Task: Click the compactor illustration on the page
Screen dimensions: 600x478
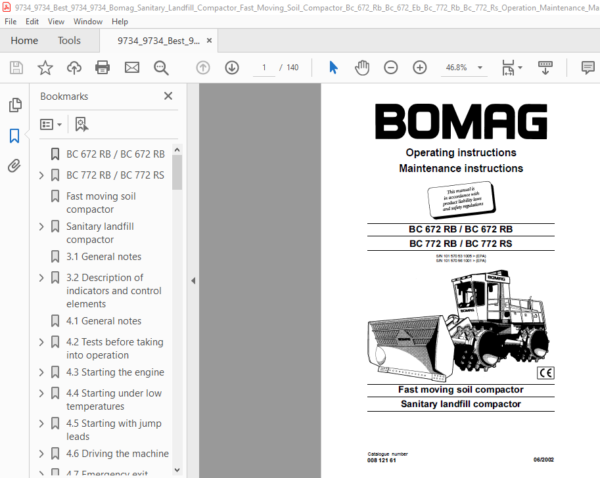Action: [460, 325]
